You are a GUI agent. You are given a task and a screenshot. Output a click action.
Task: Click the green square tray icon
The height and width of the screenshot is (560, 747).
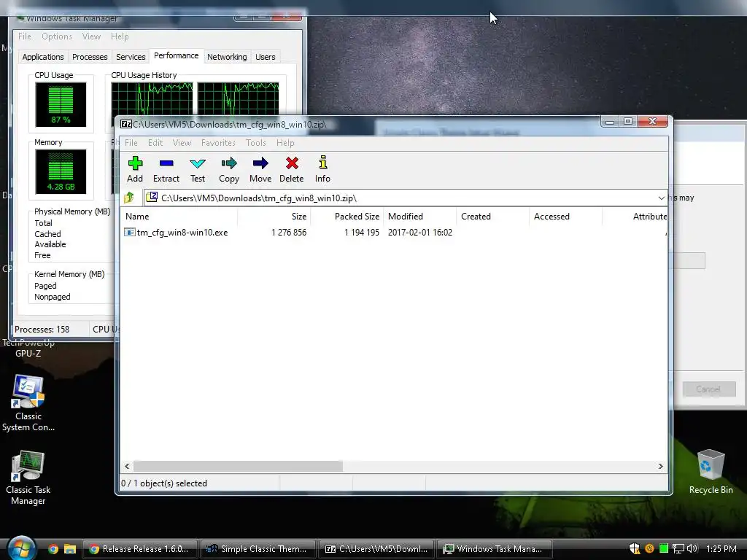pos(663,548)
